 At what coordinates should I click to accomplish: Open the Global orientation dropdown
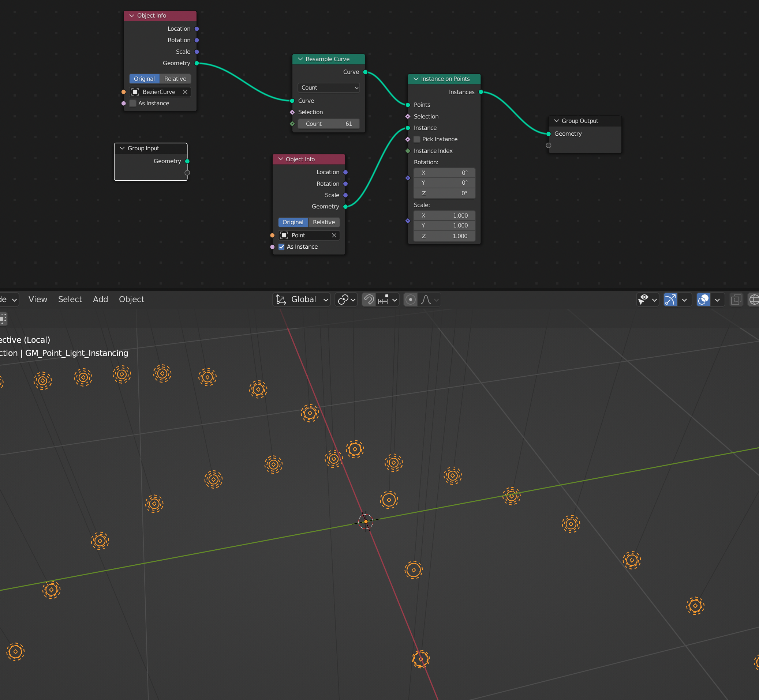(x=302, y=300)
